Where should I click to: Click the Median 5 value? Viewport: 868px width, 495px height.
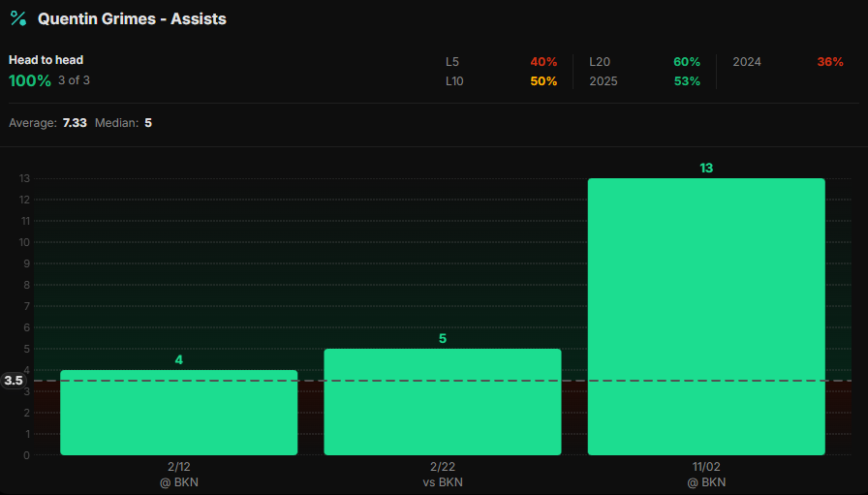[x=148, y=123]
